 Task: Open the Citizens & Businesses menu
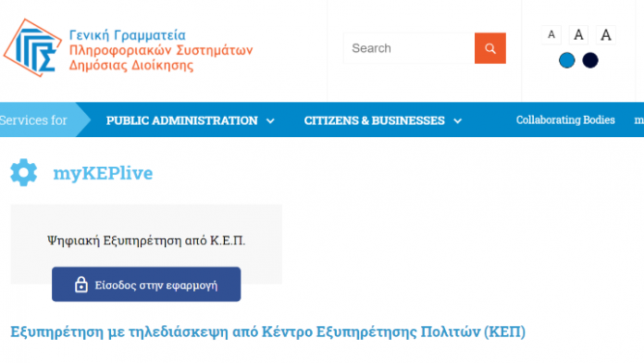click(374, 120)
